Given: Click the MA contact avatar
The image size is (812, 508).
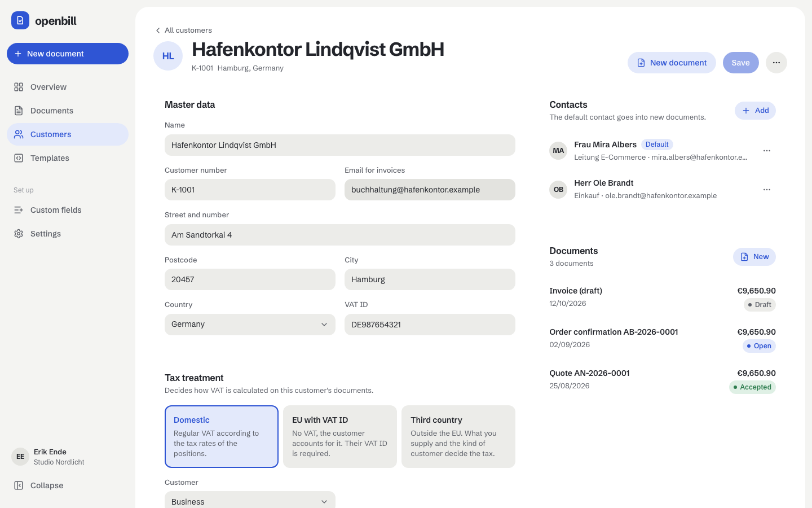Looking at the screenshot, I should point(558,151).
